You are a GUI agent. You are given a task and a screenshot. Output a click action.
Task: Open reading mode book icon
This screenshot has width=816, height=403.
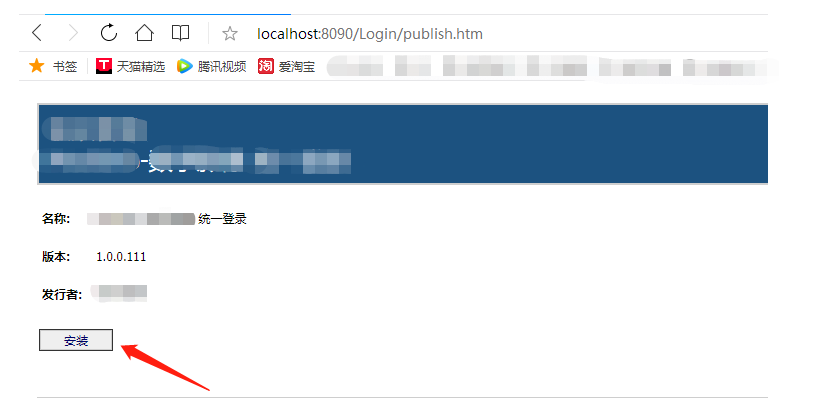tap(180, 33)
